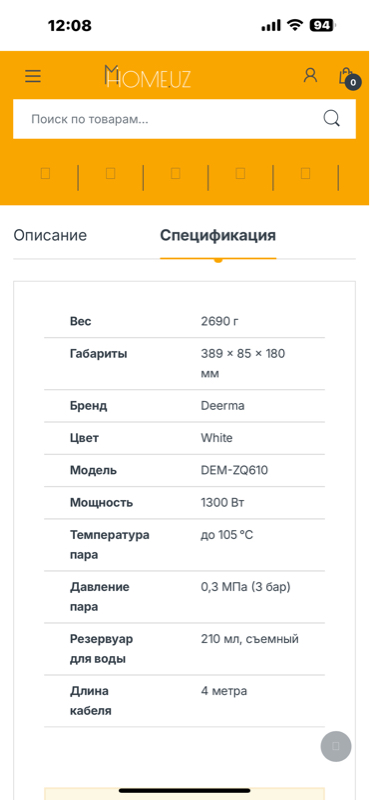The height and width of the screenshot is (801, 370).
Task: Open the shopping bag cart
Action: tap(348, 77)
